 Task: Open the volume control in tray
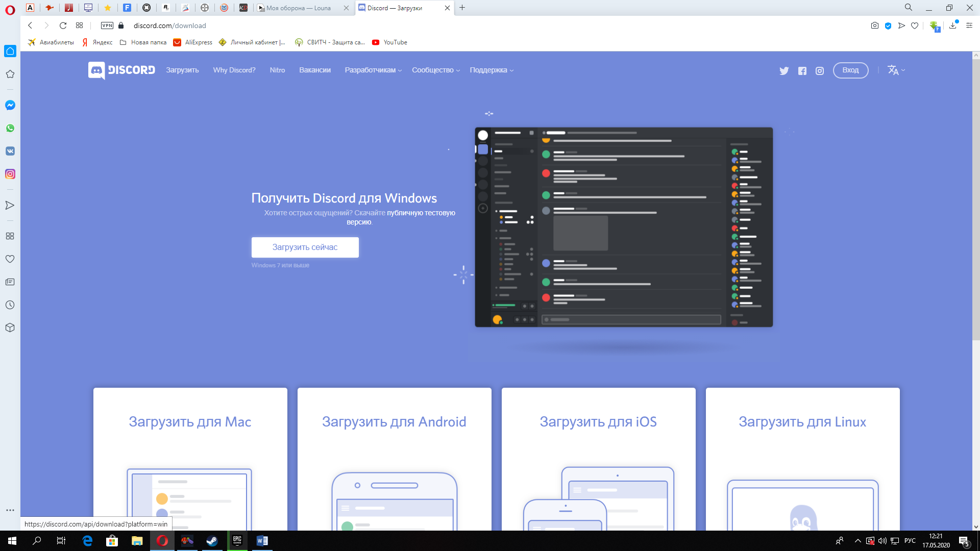pos(883,541)
